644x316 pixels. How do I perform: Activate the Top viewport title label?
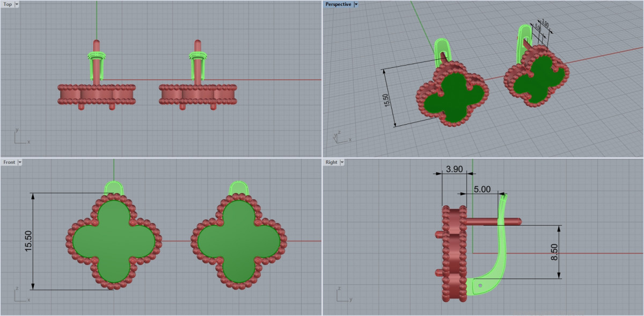[8, 4]
